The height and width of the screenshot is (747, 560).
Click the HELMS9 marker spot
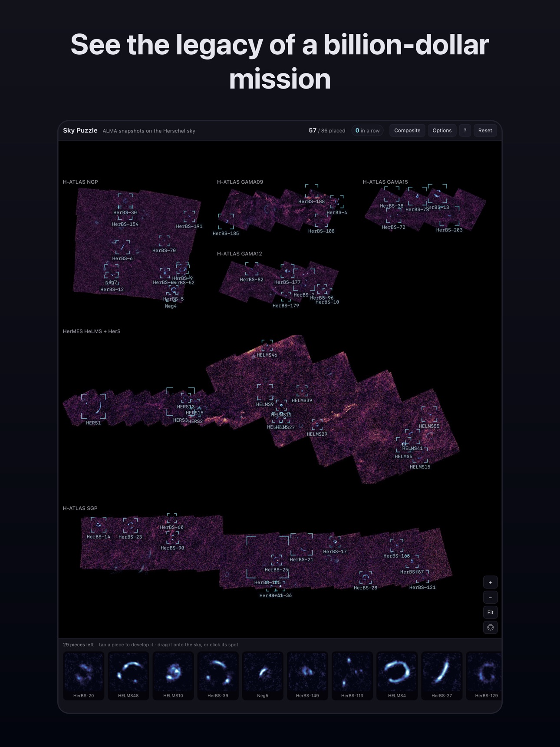coord(265,392)
